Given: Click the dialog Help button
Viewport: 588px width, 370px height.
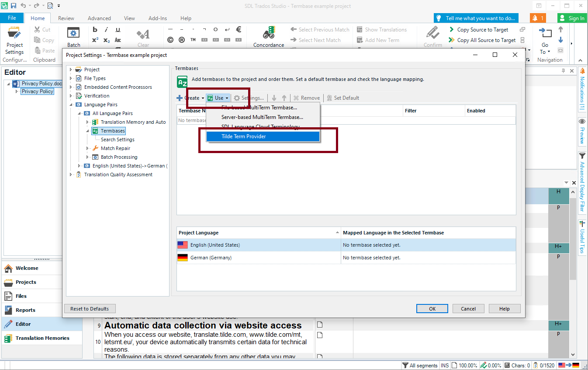Looking at the screenshot, I should 505,309.
